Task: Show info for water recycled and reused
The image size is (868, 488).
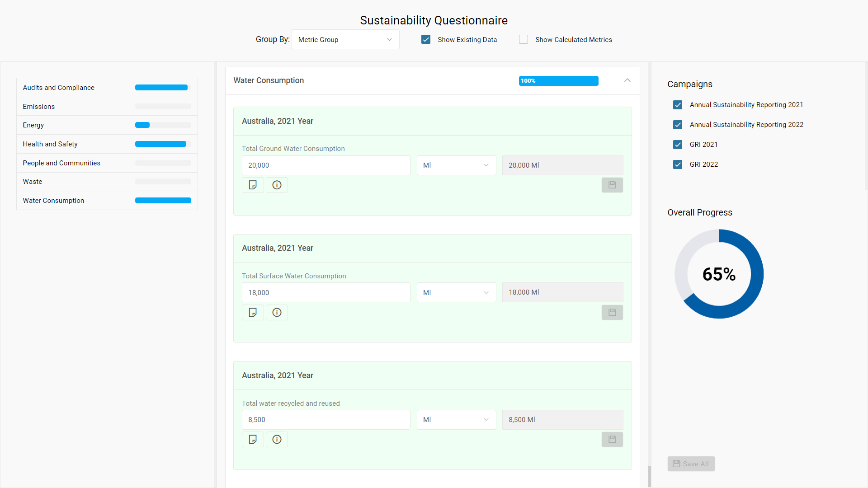Action: pos(277,439)
